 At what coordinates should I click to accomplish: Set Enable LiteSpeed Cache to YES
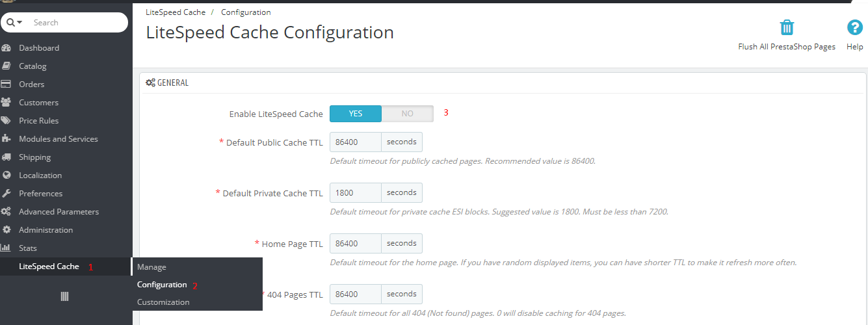point(356,114)
